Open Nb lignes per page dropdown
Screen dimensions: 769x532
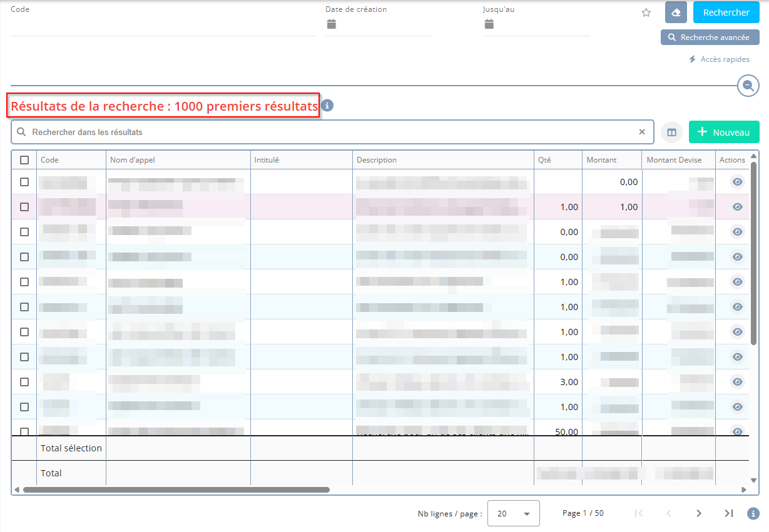point(513,513)
